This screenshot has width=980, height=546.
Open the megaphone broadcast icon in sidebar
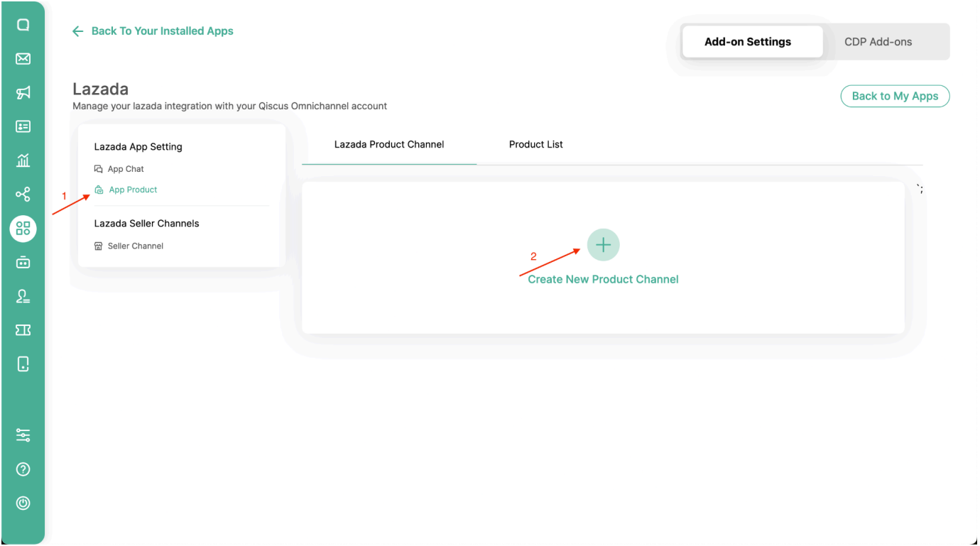pyautogui.click(x=23, y=92)
